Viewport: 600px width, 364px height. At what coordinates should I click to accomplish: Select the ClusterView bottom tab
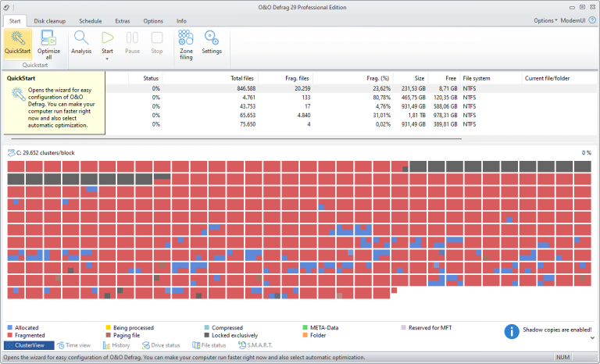point(29,345)
